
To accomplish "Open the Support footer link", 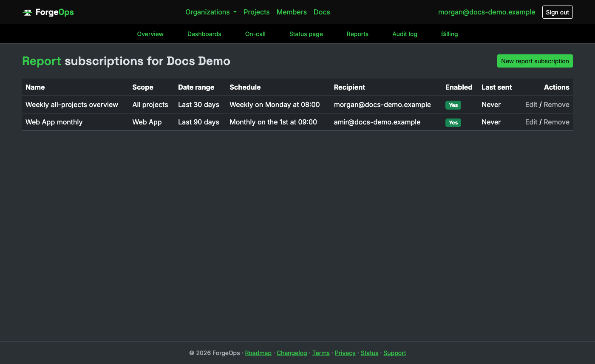I will [x=394, y=353].
